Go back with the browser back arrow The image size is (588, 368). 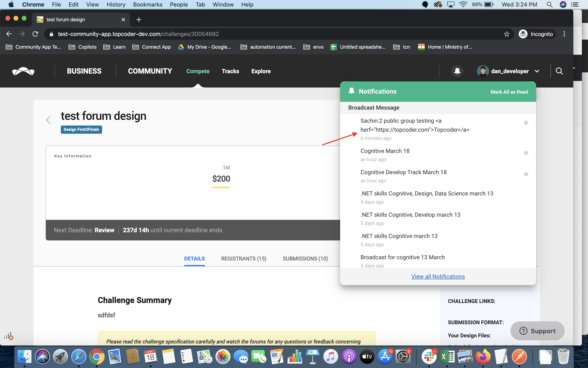tap(9, 34)
